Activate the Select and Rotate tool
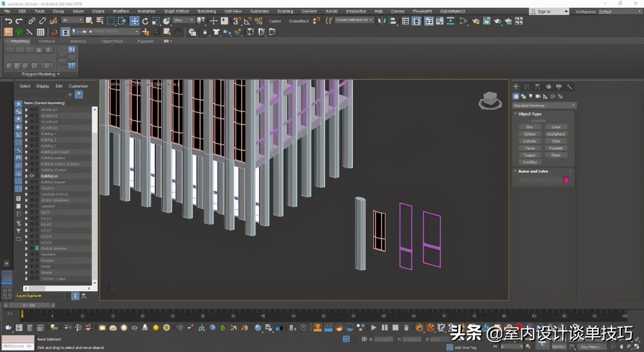The image size is (644, 352). tap(145, 21)
